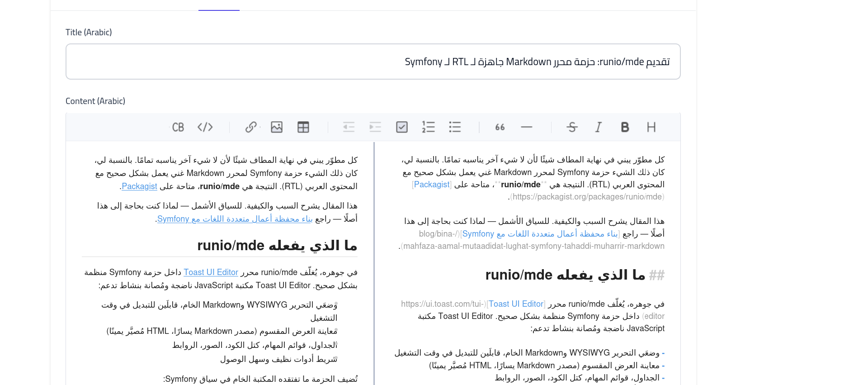Insert ordered list icon
The height and width of the screenshot is (385, 868).
(428, 127)
